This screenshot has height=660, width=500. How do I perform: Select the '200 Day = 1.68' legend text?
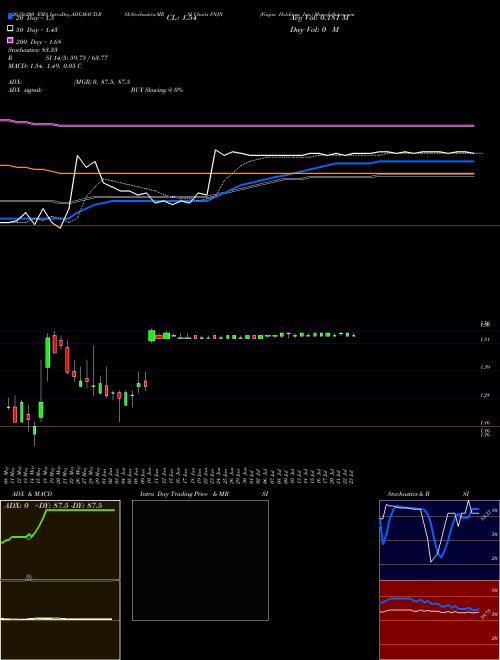(39, 42)
